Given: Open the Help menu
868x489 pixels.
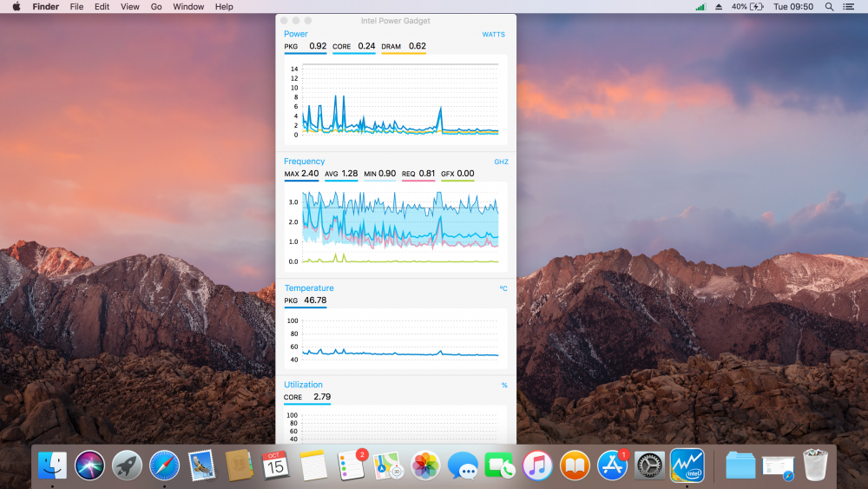Looking at the screenshot, I should pos(224,7).
